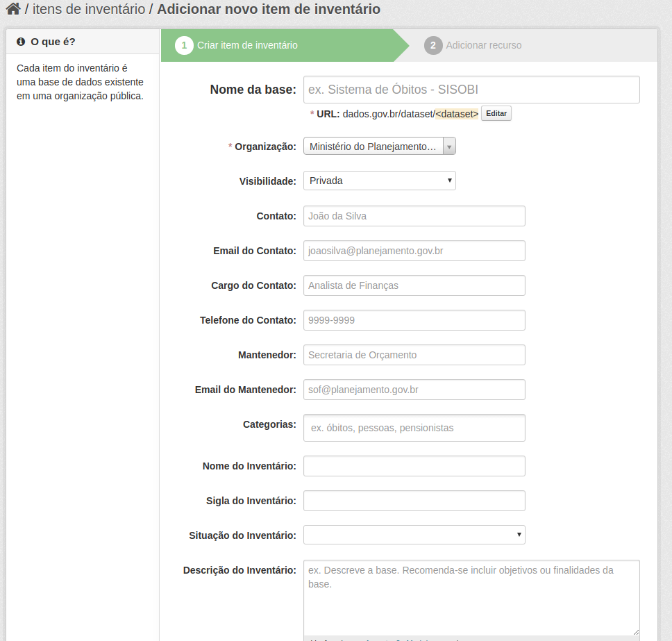The height and width of the screenshot is (641, 672).
Task: Click the "Adicionar novo item de inventário" breadcrumb
Action: tap(269, 9)
